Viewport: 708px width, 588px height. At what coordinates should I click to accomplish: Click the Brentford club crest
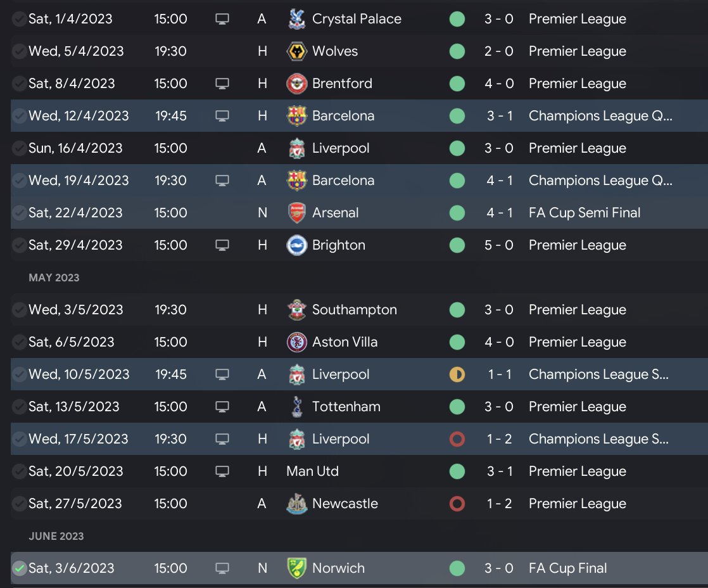(x=296, y=84)
